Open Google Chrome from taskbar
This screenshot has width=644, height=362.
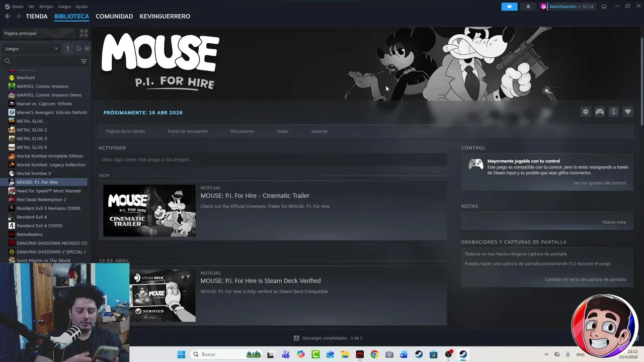(374, 354)
